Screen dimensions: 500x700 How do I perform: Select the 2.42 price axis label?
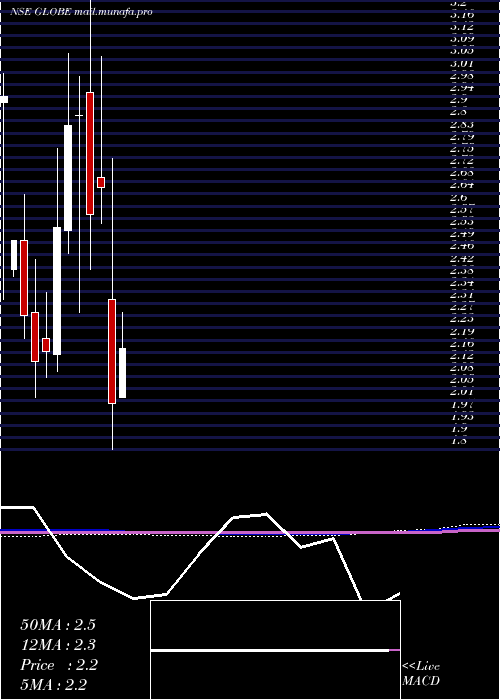pyautogui.click(x=462, y=258)
